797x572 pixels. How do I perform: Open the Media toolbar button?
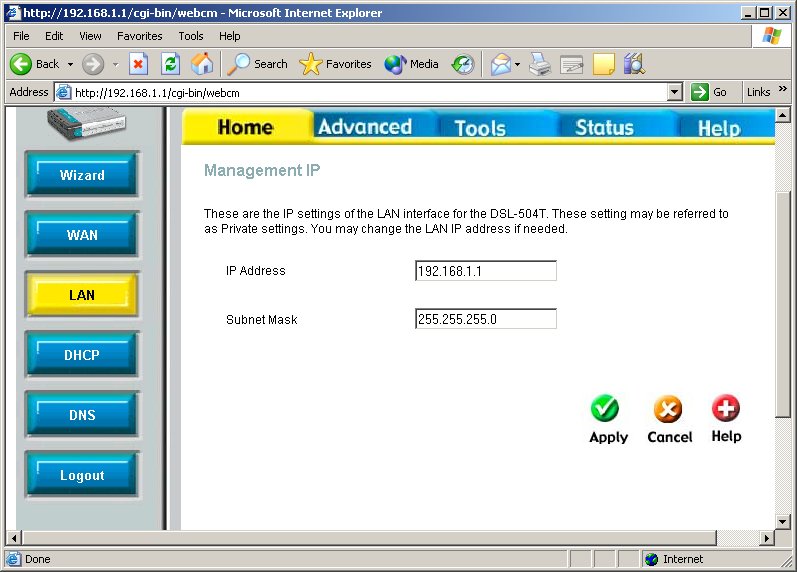[411, 64]
